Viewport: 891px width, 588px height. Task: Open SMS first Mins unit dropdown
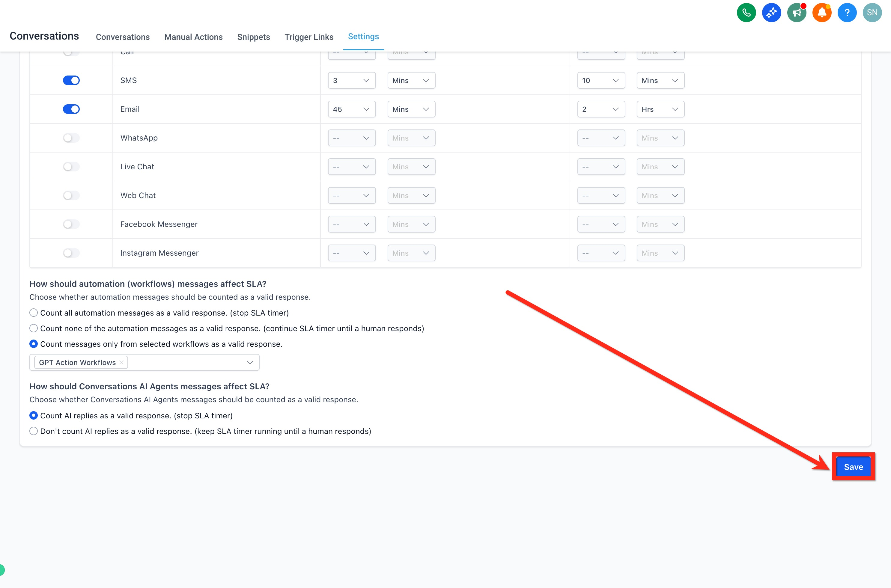point(411,80)
